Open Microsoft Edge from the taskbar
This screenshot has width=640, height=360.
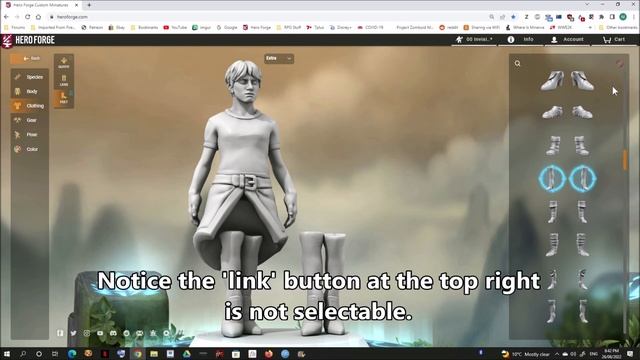click(x=72, y=354)
